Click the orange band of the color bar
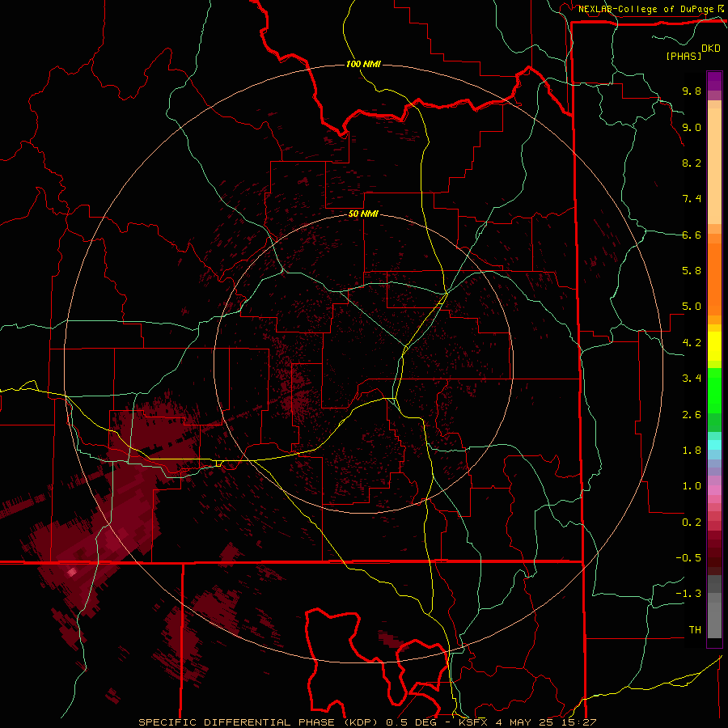728x728 pixels. pos(714,274)
